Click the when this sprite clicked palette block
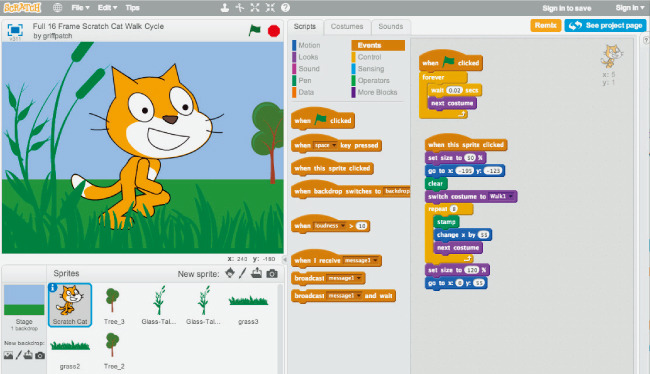Image resolution: width=650 pixels, height=374 pixels. [332, 167]
